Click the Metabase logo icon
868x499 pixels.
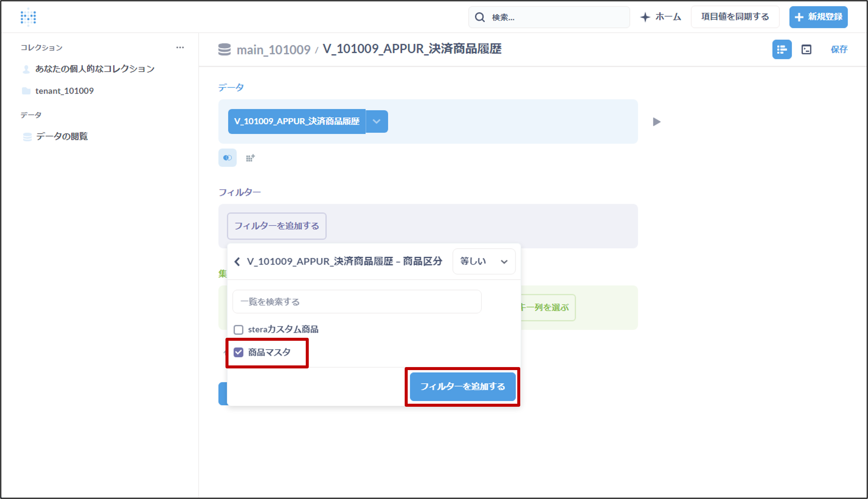[x=28, y=17]
